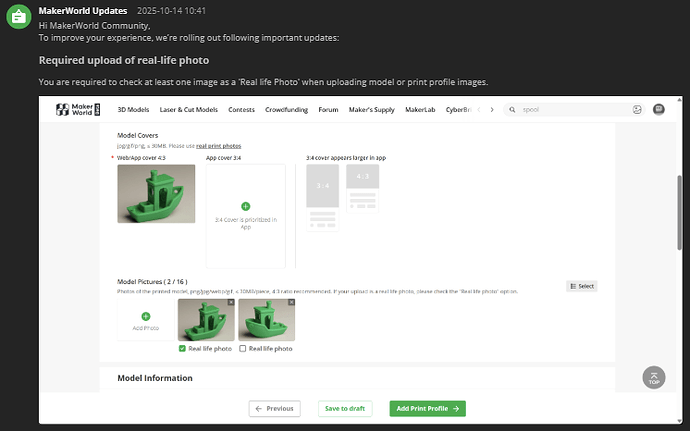690x431 pixels.
Task: Click the MakerWorld logo in header
Action: 78,110
